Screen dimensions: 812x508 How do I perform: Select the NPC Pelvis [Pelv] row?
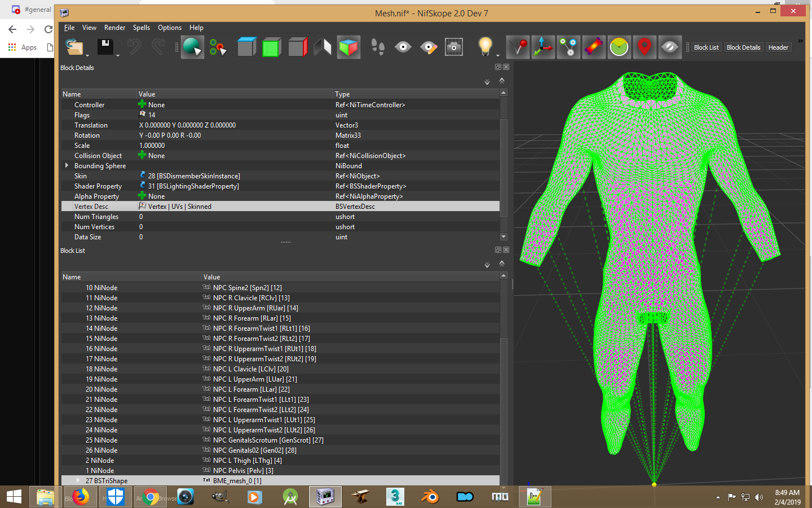coord(280,470)
